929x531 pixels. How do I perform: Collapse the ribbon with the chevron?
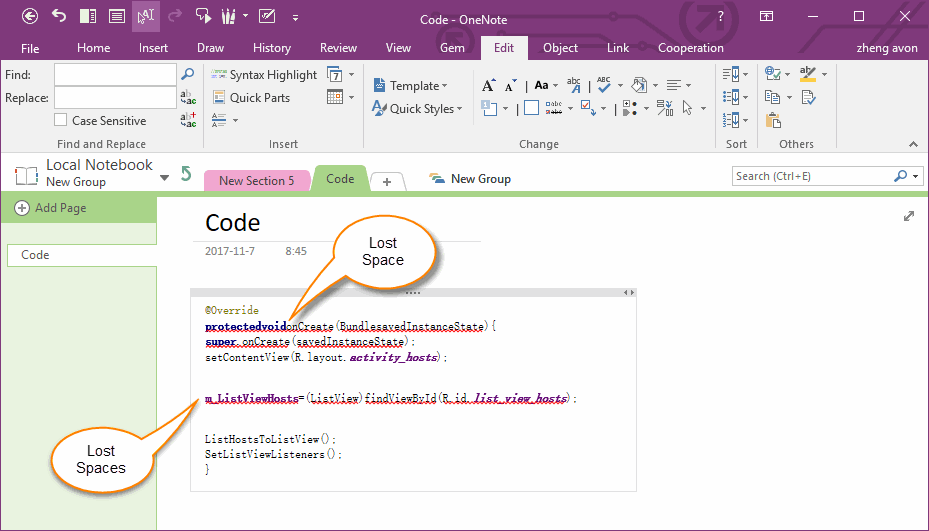pyautogui.click(x=913, y=144)
